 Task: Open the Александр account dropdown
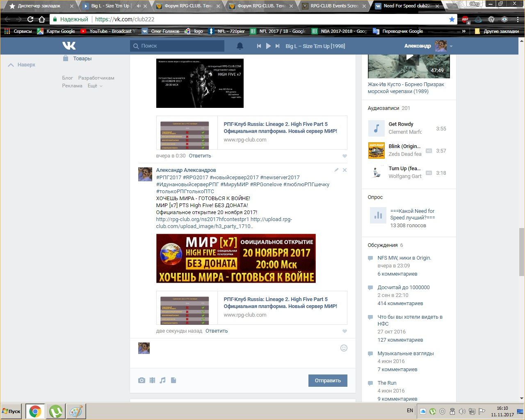[x=428, y=46]
